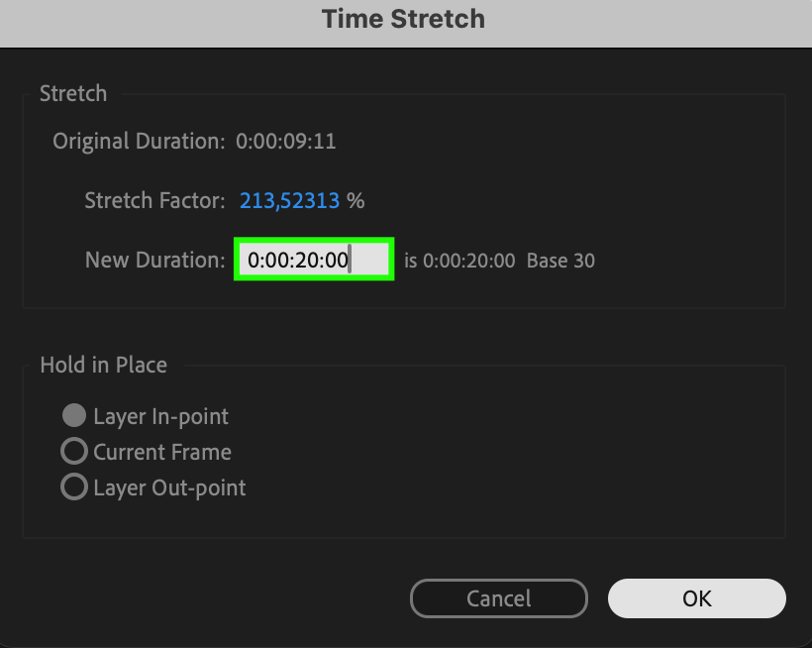Image resolution: width=812 pixels, height=648 pixels.
Task: Click the blue Stretch Factor value 213,52313
Action: (x=289, y=201)
